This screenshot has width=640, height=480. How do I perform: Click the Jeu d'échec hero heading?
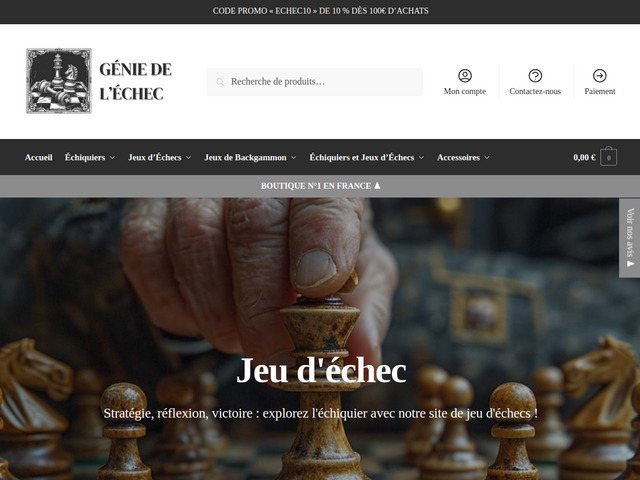point(321,371)
